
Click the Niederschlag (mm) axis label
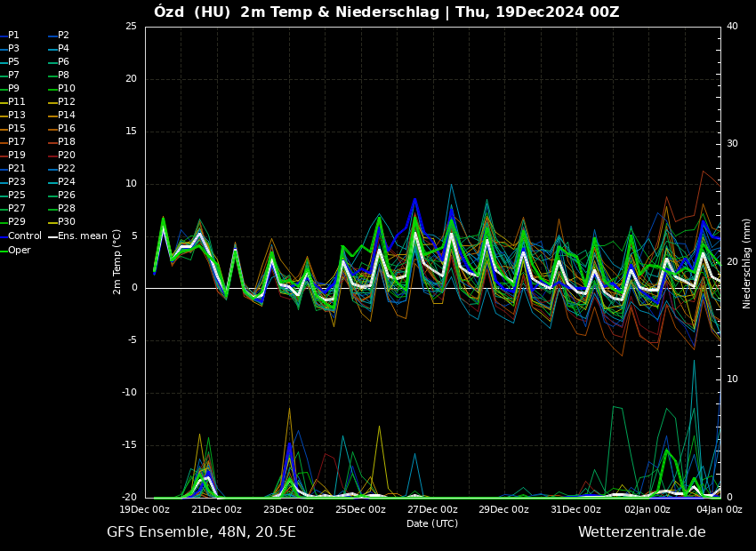pos(747,263)
